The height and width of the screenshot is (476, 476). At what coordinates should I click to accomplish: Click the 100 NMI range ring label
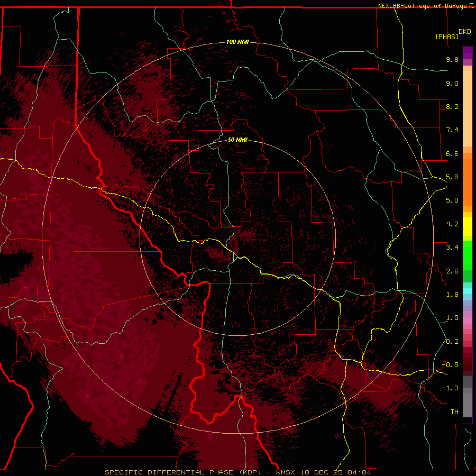click(x=237, y=42)
